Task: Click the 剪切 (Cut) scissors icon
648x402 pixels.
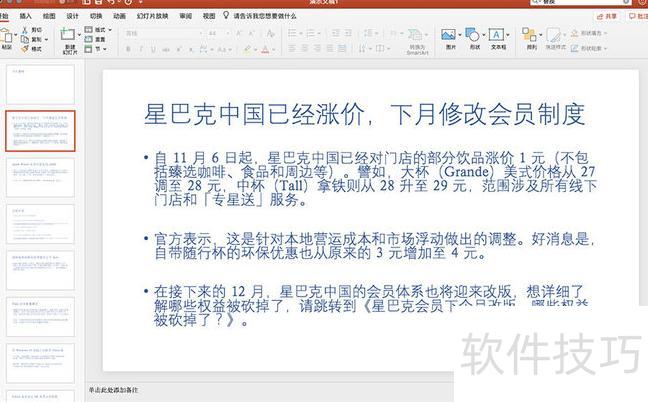Action: click(25, 30)
